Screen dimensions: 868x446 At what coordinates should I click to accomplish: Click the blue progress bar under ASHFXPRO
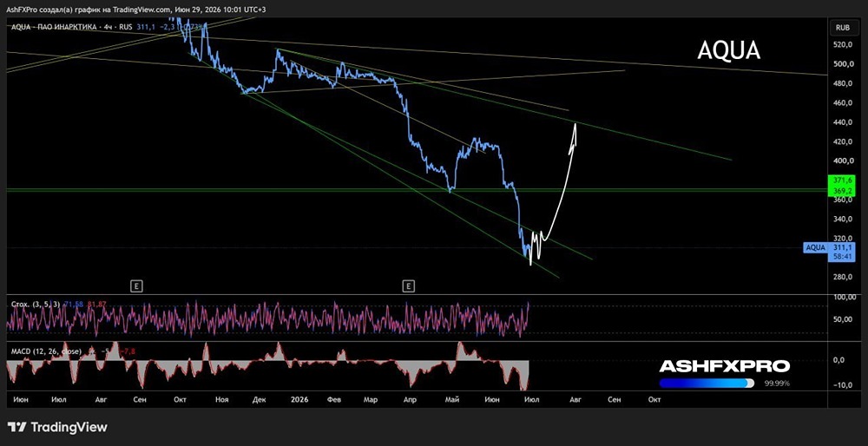pos(707,384)
